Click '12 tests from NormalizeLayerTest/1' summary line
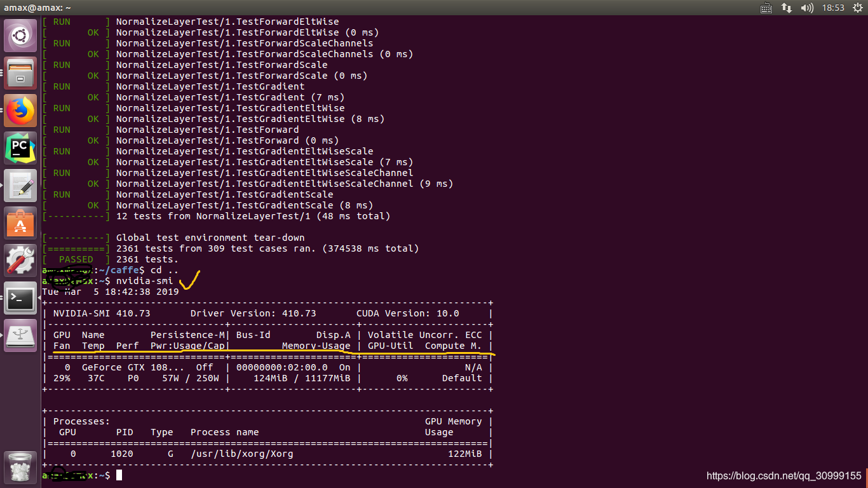 pos(253,216)
